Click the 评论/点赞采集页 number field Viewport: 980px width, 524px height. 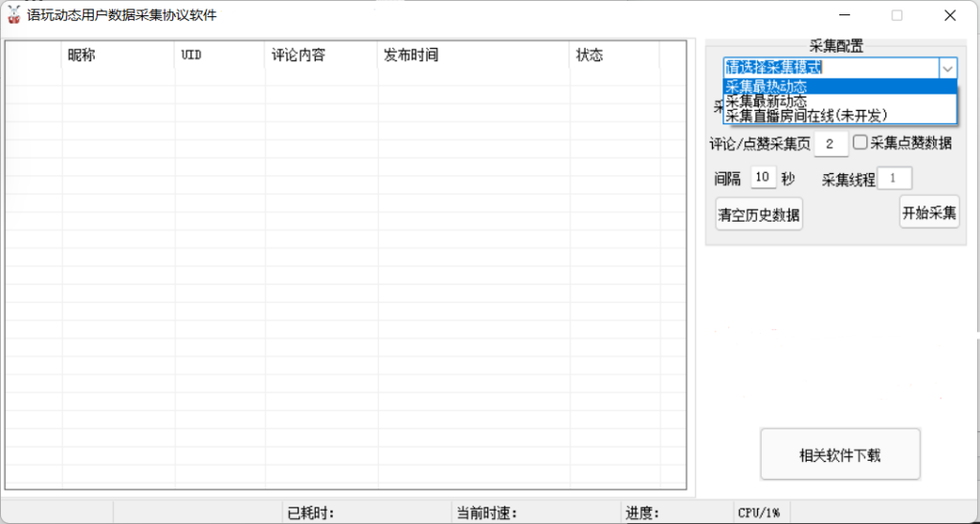click(x=830, y=144)
